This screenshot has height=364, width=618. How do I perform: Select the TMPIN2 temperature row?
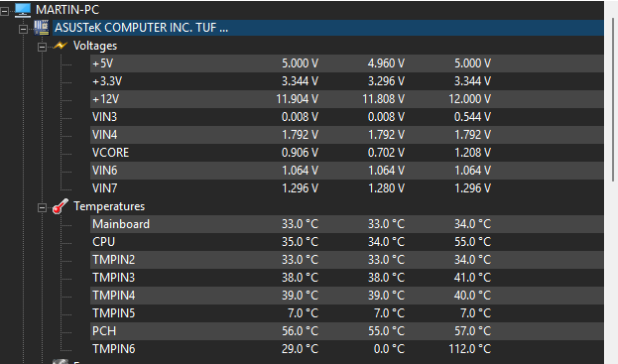(347, 260)
